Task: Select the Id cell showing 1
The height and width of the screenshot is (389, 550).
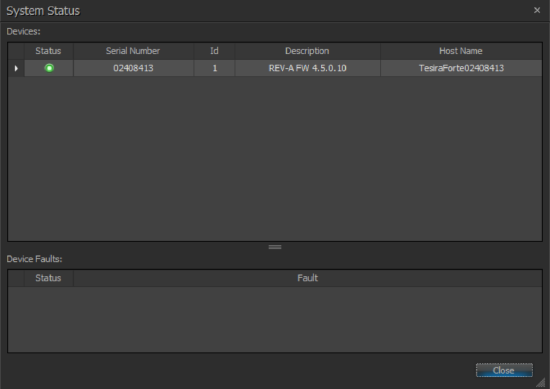Action: (214, 68)
